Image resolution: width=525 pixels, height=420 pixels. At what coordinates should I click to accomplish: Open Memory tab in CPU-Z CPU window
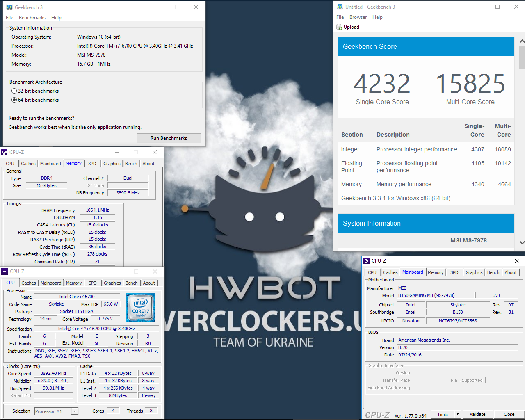74,283
